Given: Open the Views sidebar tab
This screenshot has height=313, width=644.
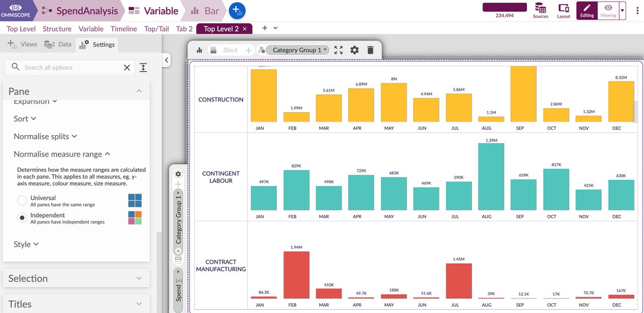Looking at the screenshot, I should tap(22, 44).
